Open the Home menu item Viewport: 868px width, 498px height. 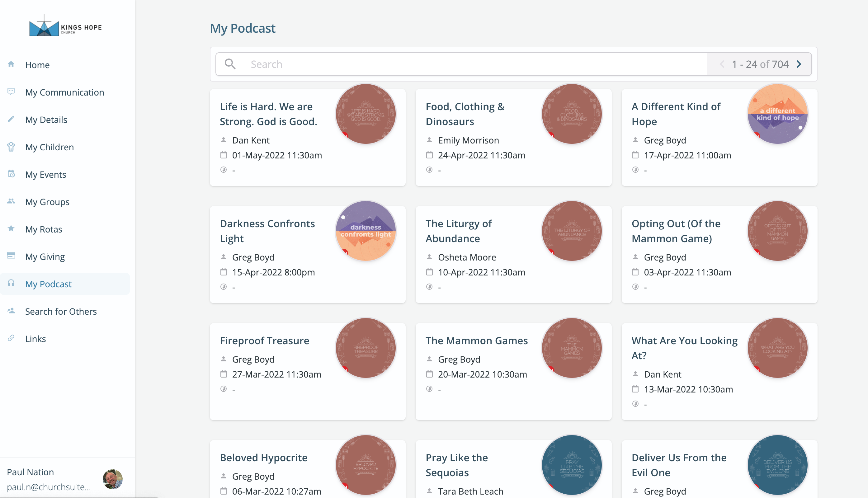[65, 65]
